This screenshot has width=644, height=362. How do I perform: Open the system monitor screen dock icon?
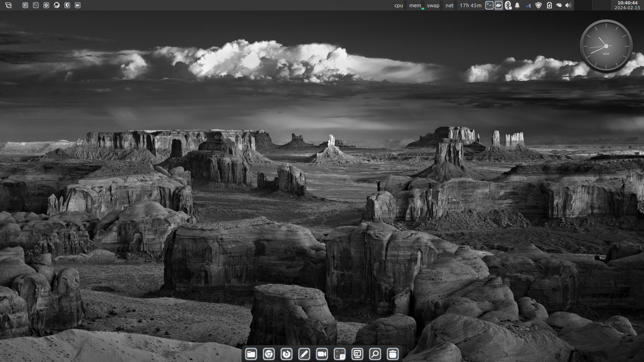point(357,353)
